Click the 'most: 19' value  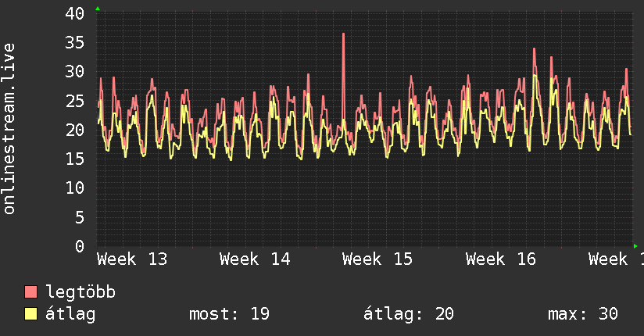[229, 314]
